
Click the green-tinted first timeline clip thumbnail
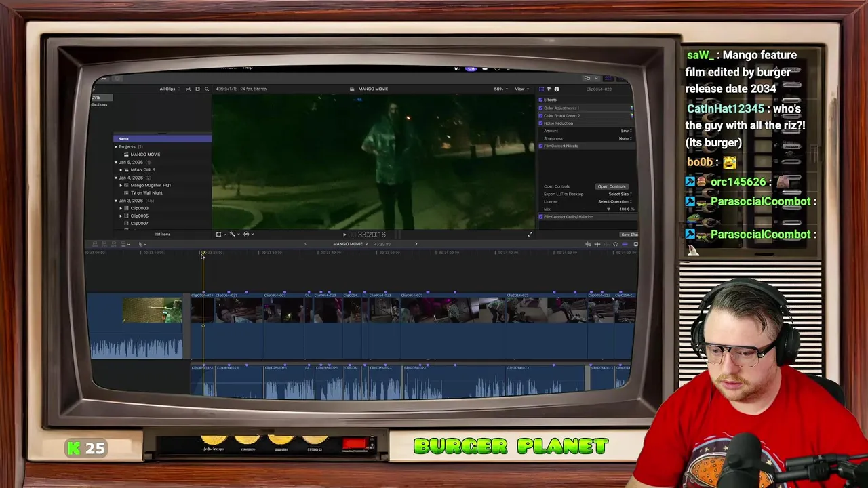[x=152, y=310]
